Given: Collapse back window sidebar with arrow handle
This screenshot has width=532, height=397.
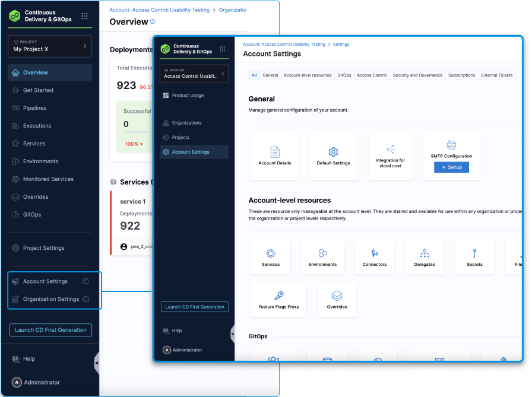Looking at the screenshot, I should point(97,363).
